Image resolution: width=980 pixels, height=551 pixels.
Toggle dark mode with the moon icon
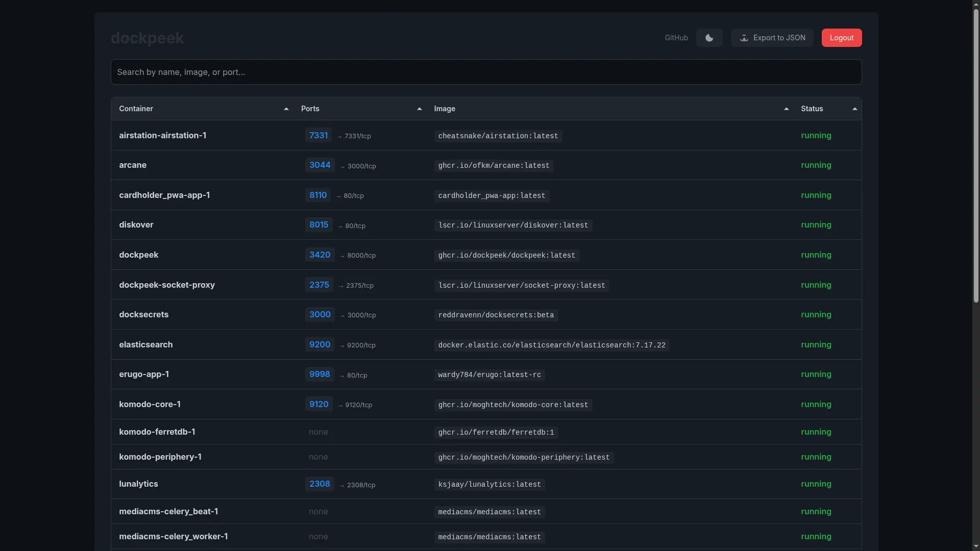point(709,38)
